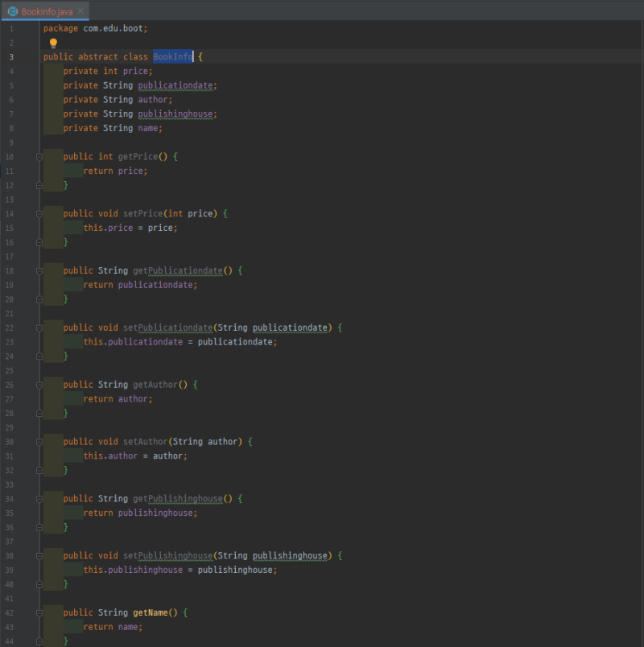
Task: Click line number 25 in the gutter
Action: coord(10,370)
